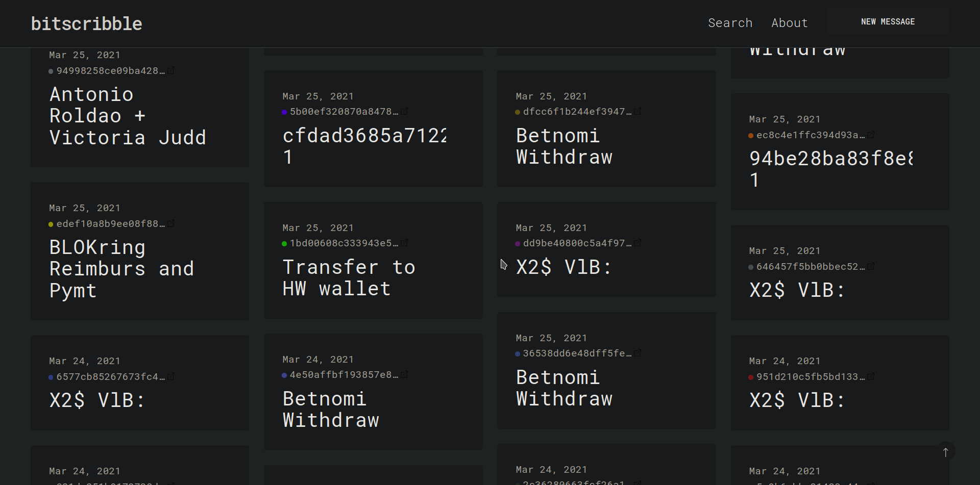Viewport: 980px width, 485px height.
Task: Open transaction hash 4e50affbf193857e8 link
Action: pyautogui.click(x=344, y=375)
